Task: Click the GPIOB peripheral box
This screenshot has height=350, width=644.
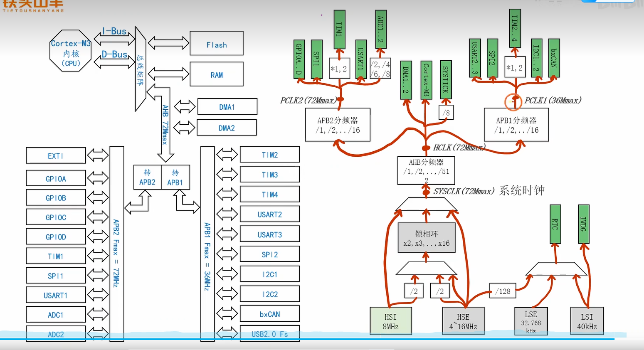Action: (x=56, y=197)
